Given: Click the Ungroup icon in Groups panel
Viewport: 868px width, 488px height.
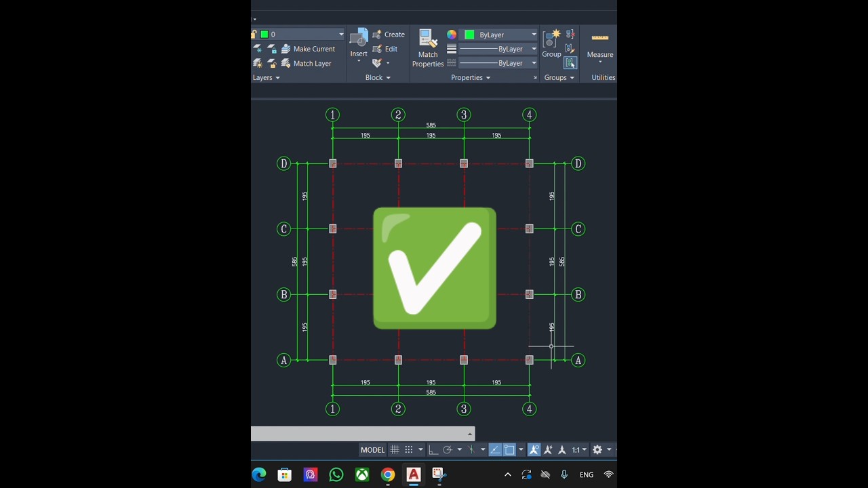Looking at the screenshot, I should (570, 34).
